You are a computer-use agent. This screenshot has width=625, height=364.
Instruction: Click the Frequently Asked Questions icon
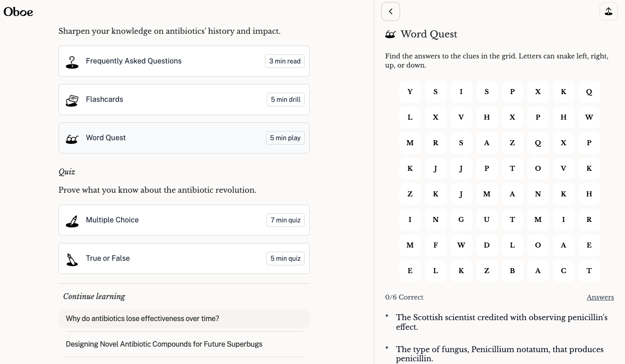coord(72,62)
